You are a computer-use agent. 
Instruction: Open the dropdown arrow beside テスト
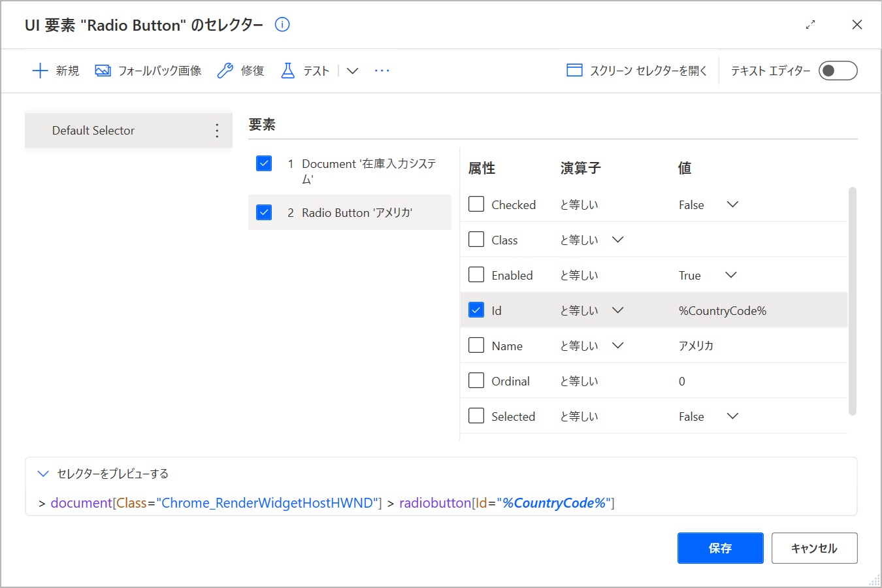click(x=352, y=71)
